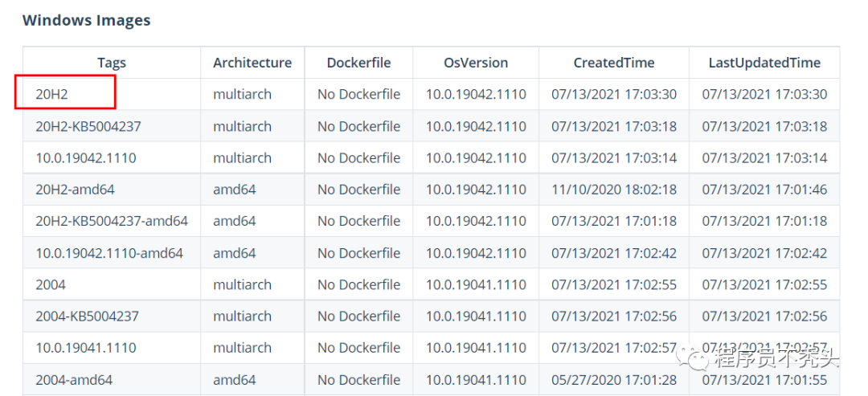Image resolution: width=868 pixels, height=396 pixels.
Task: Select the 2004-KB5004237 tag
Action: (x=87, y=316)
